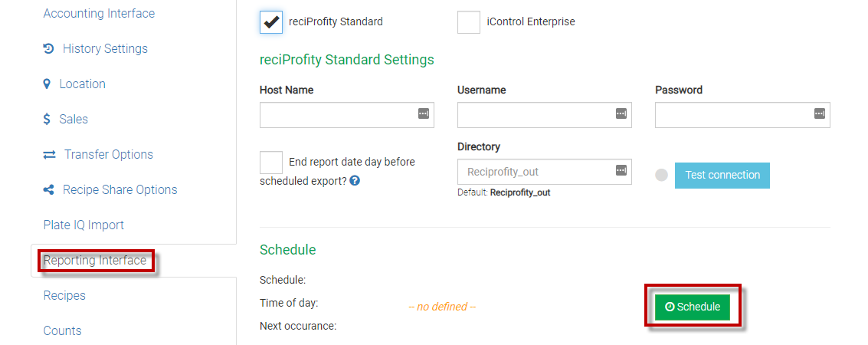Click the Recipe Share Options share icon

[48, 189]
